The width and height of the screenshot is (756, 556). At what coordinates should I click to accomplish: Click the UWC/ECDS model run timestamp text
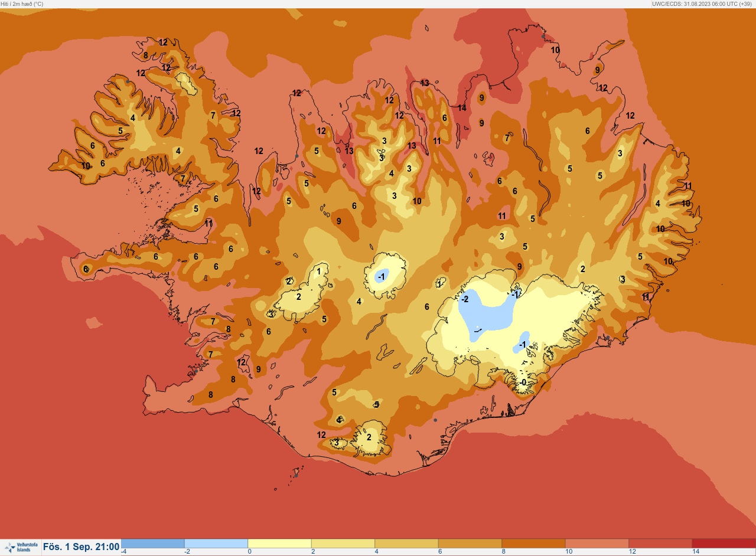pyautogui.click(x=703, y=4)
